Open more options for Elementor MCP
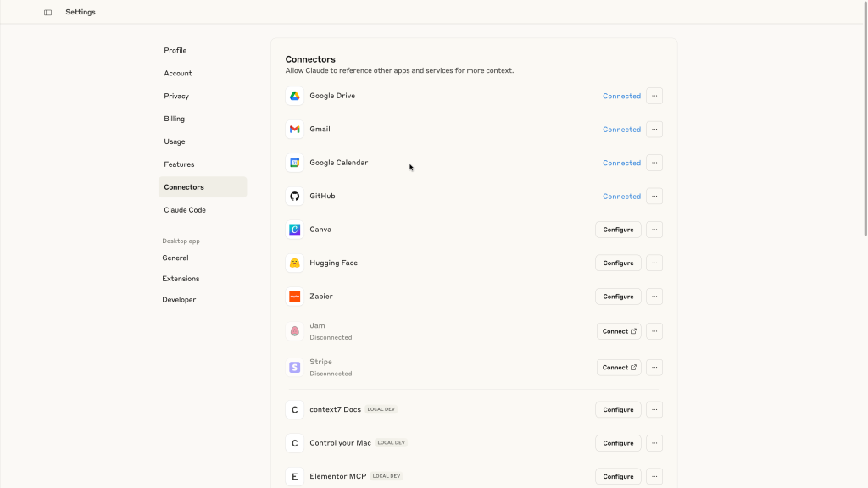 pos(654,476)
